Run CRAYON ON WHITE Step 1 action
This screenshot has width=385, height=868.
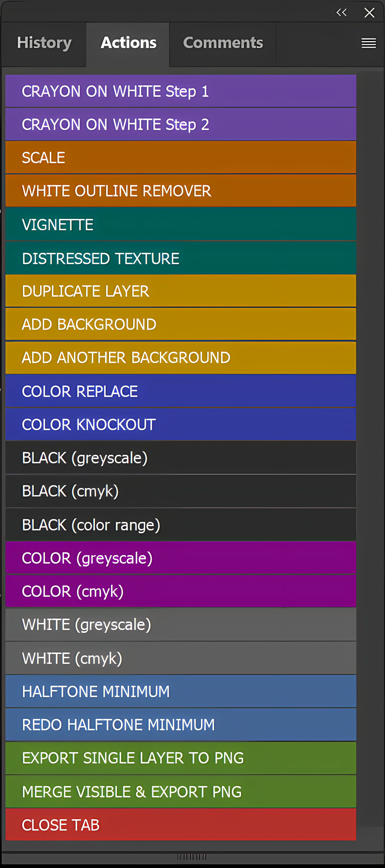[x=181, y=91]
